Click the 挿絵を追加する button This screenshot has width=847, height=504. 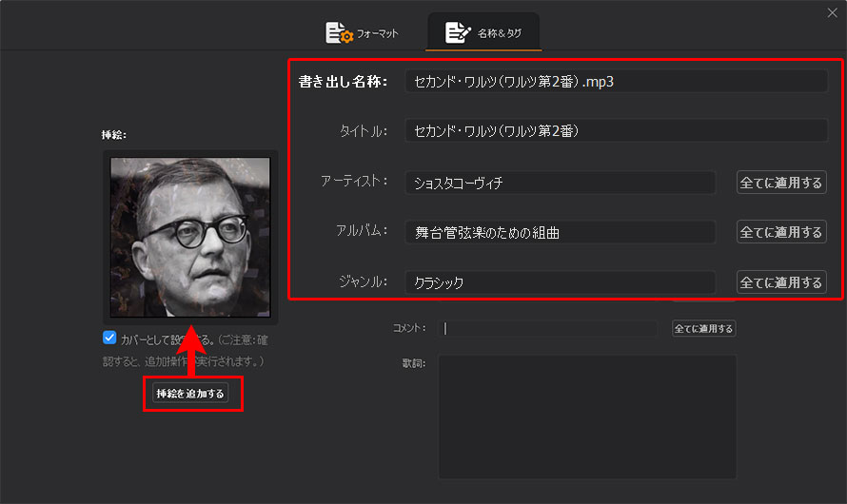(x=190, y=394)
